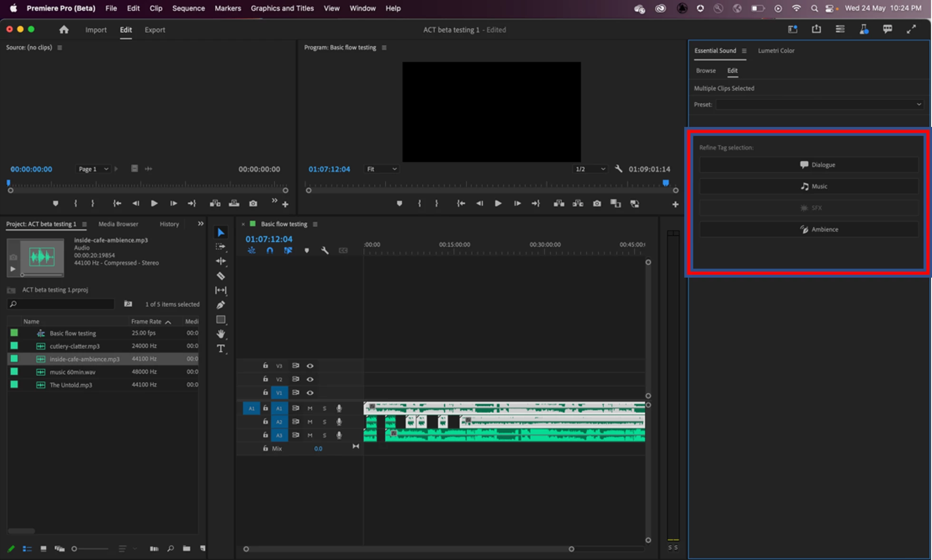Open the Sequence menu
Image resolution: width=932 pixels, height=560 pixels.
188,8
